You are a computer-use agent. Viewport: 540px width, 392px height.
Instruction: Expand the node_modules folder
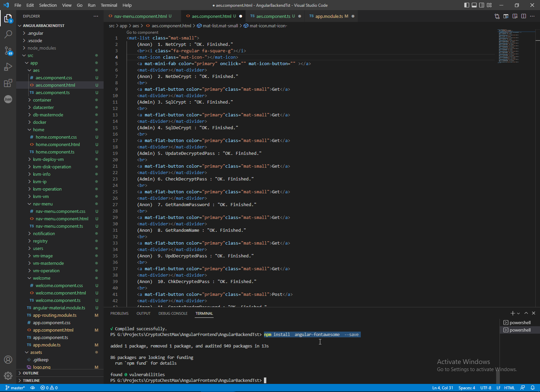[x=60, y=48]
